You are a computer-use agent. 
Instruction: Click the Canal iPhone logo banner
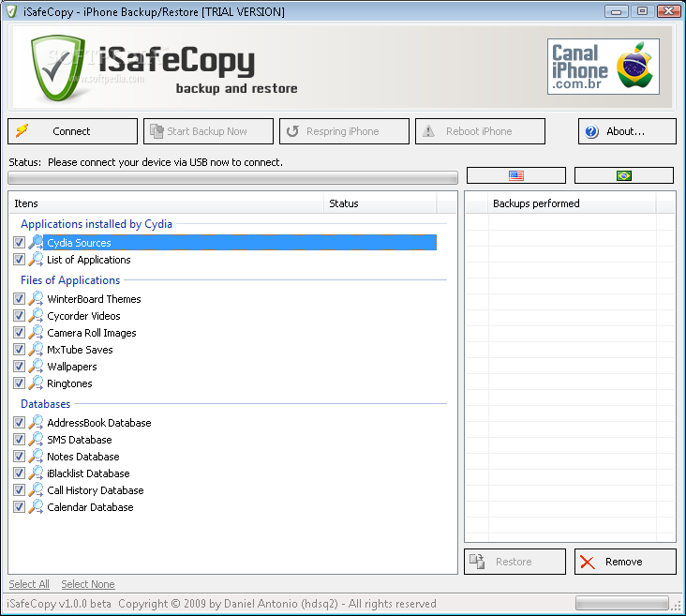(604, 67)
